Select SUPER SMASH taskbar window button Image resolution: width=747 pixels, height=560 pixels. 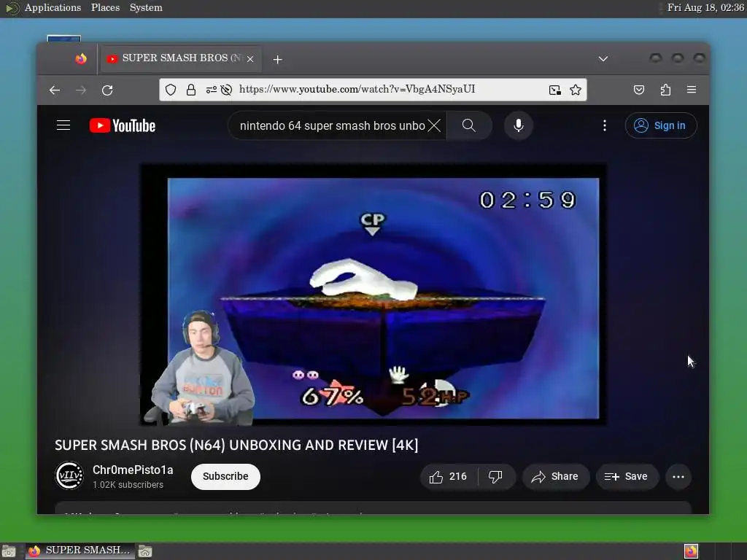tap(80, 551)
